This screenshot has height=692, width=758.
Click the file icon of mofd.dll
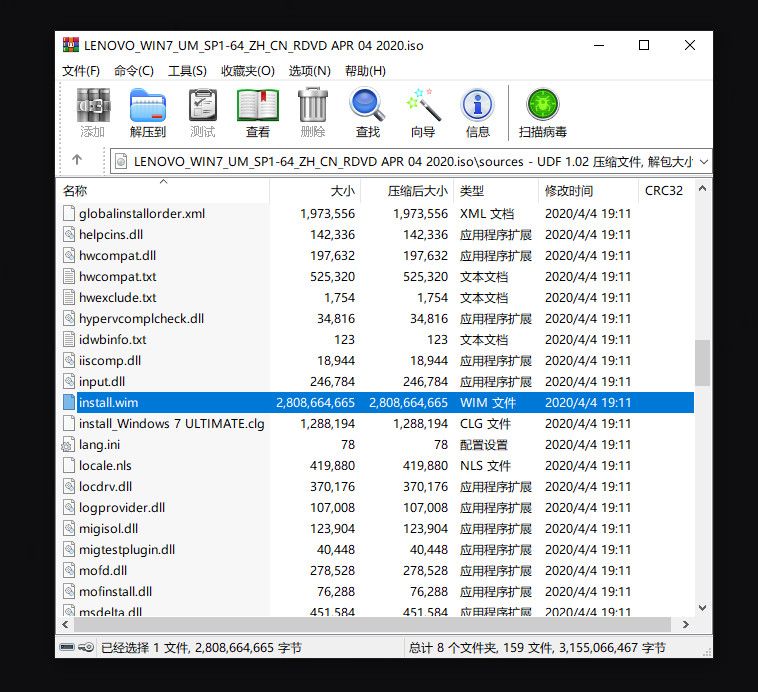point(69,571)
